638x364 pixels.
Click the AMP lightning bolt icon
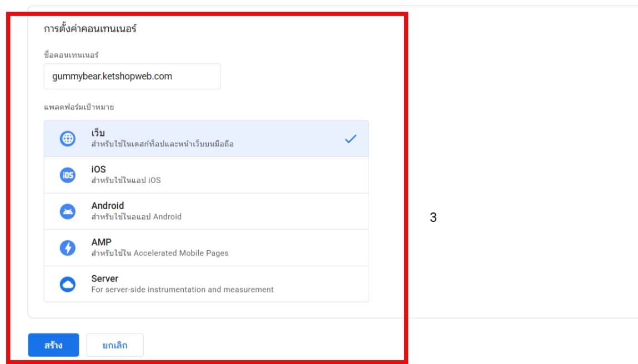pyautogui.click(x=67, y=248)
